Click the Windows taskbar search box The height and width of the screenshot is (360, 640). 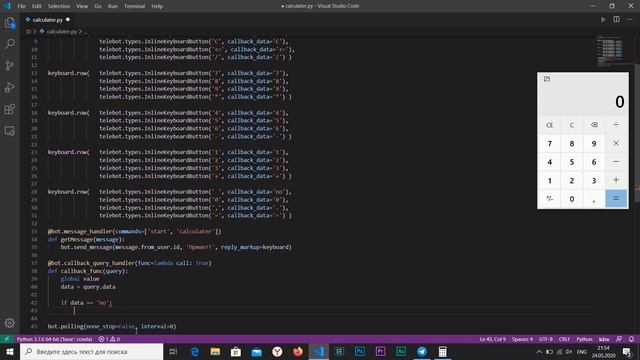[x=91, y=351]
